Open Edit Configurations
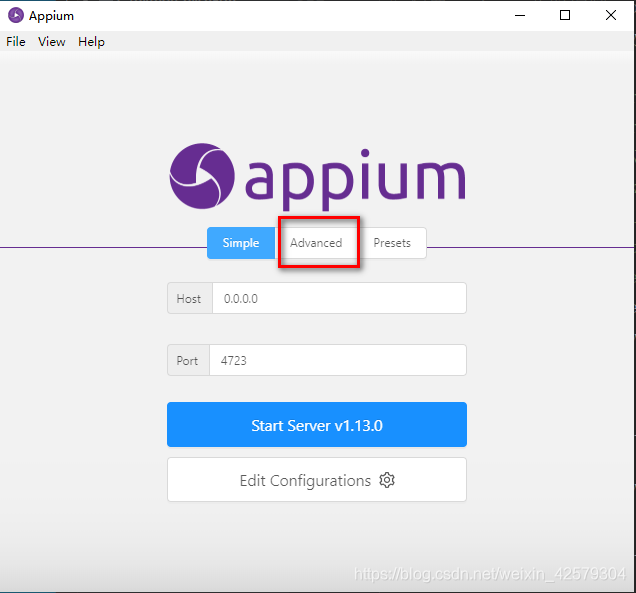This screenshot has height=593, width=636. 317,480
